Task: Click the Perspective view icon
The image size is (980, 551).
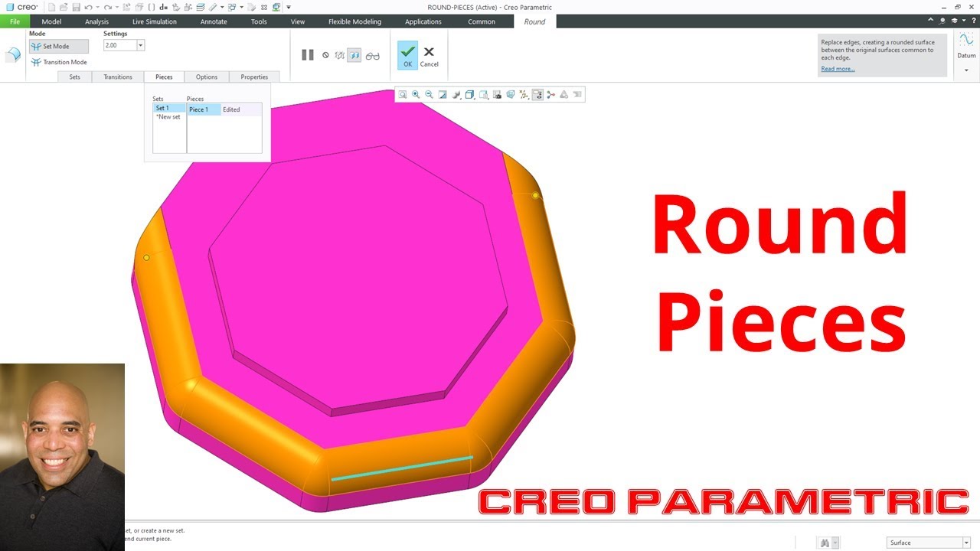Action: pos(510,95)
